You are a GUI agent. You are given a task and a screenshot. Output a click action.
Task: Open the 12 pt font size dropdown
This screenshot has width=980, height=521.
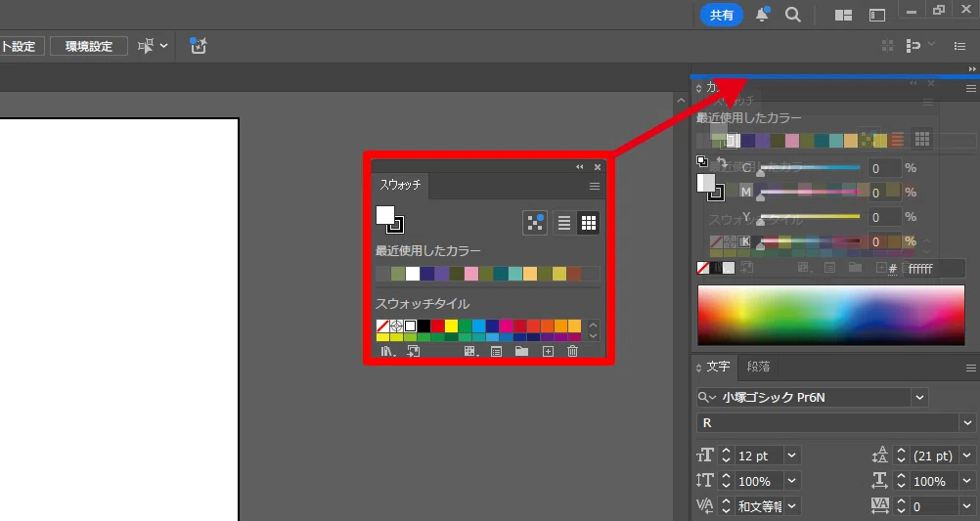pos(792,456)
